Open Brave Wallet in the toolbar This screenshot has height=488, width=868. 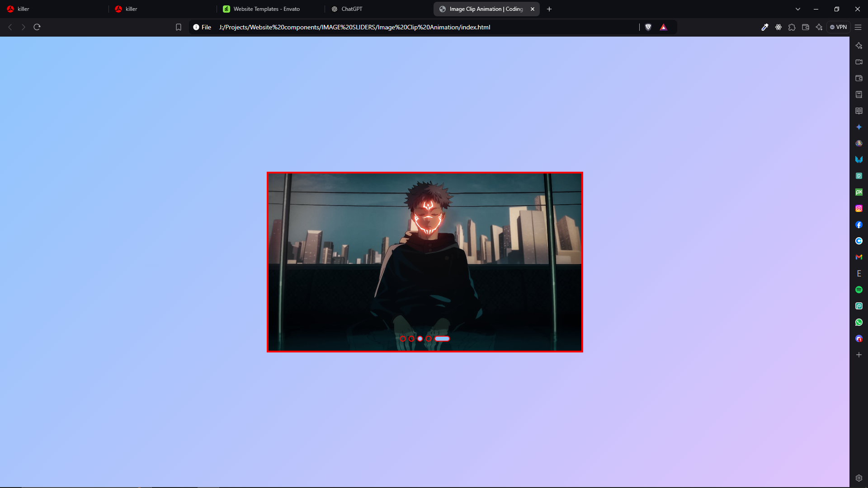[x=806, y=27]
